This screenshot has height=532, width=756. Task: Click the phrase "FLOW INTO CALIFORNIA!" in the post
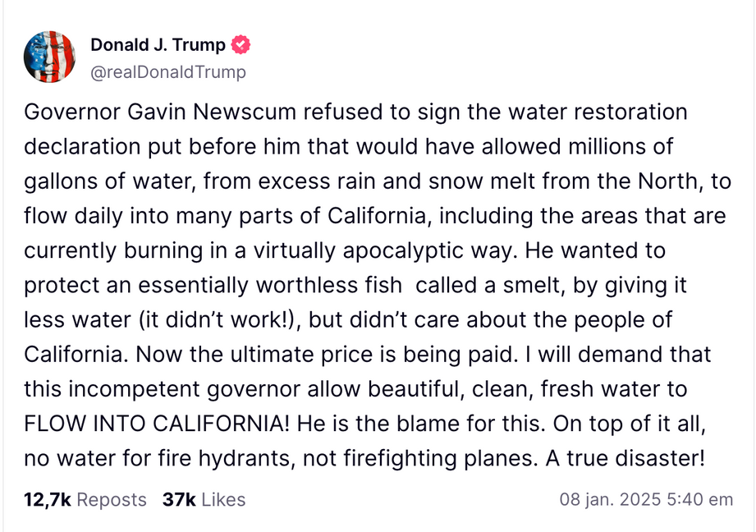point(157,424)
